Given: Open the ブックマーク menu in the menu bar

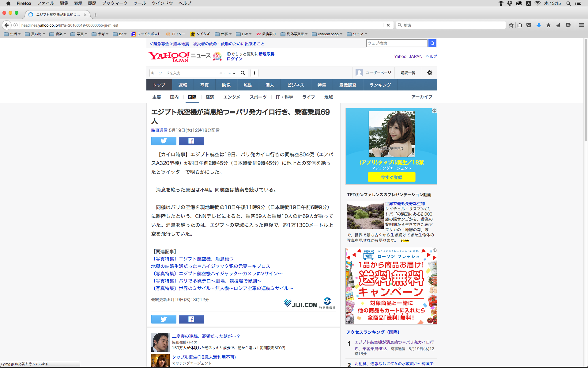Looking at the screenshot, I should [x=115, y=3].
